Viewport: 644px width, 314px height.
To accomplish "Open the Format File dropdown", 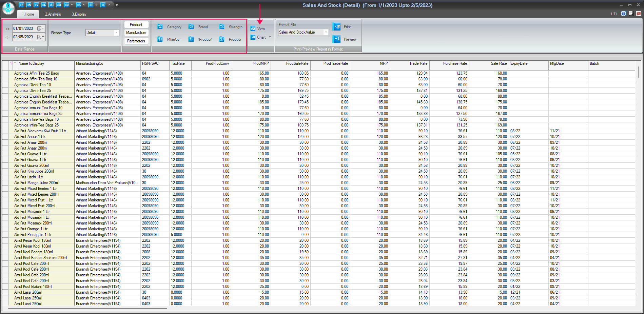I will coord(326,32).
